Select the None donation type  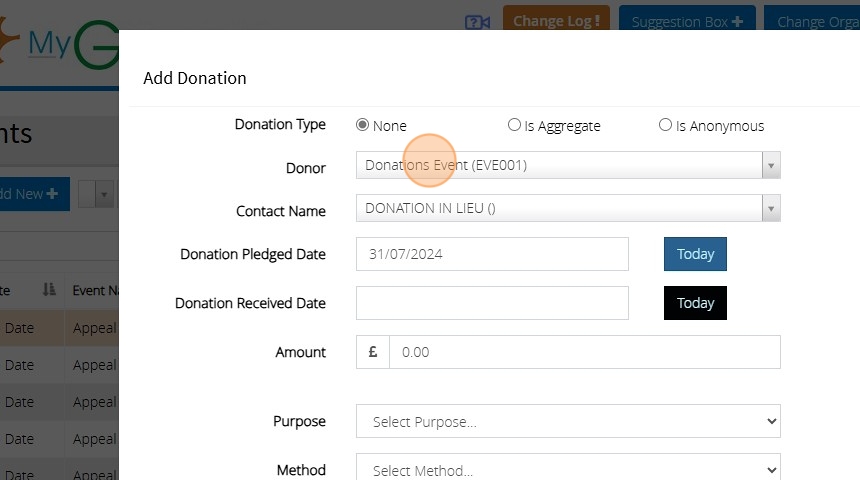tap(363, 125)
